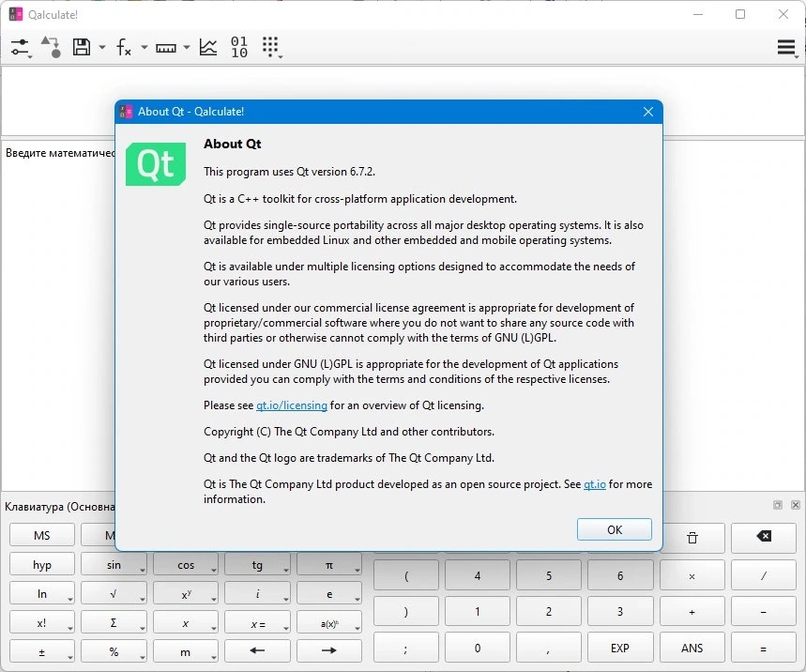Screen dimensions: 806x672
Task: Click the EXP exponent key
Action: coord(620,648)
